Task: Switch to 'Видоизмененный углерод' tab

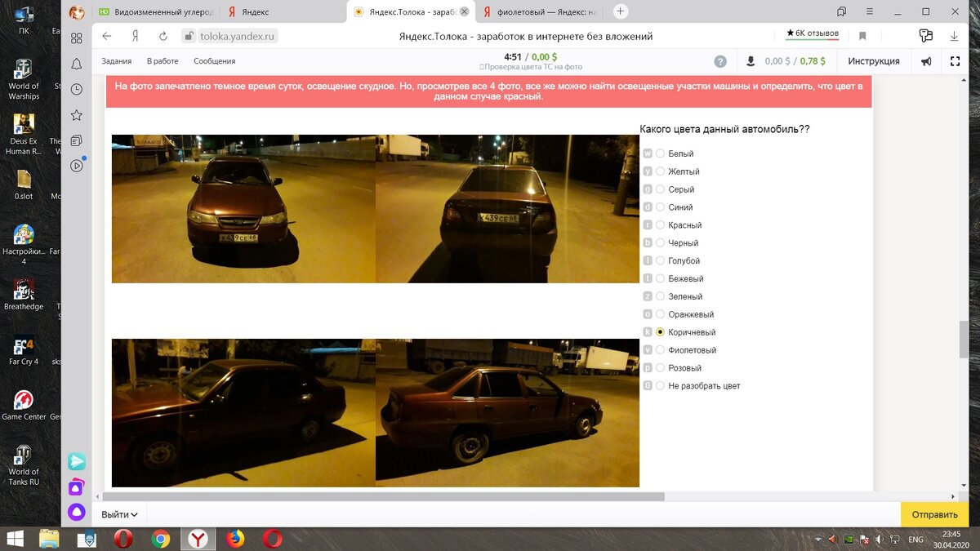Action: pyautogui.click(x=155, y=12)
